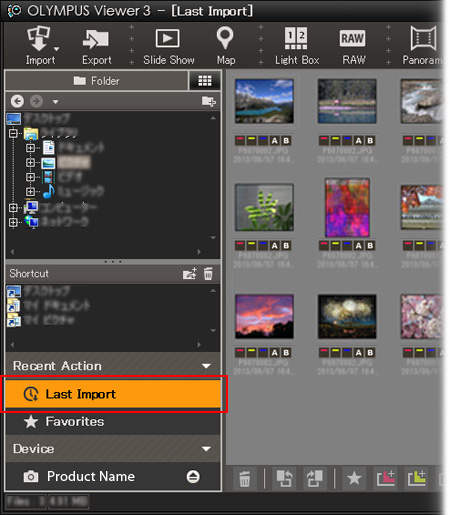Go back in folder history
450x515 pixels.
tap(17, 101)
